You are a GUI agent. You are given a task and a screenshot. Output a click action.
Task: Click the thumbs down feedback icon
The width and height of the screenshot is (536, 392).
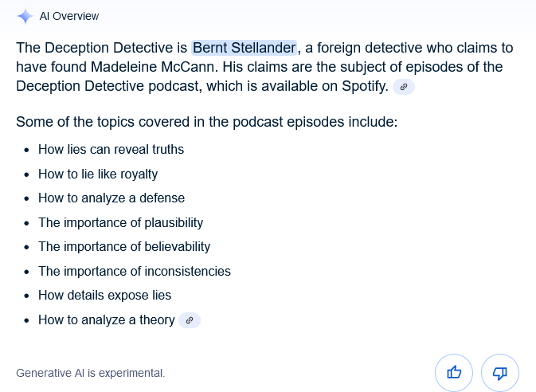point(500,373)
